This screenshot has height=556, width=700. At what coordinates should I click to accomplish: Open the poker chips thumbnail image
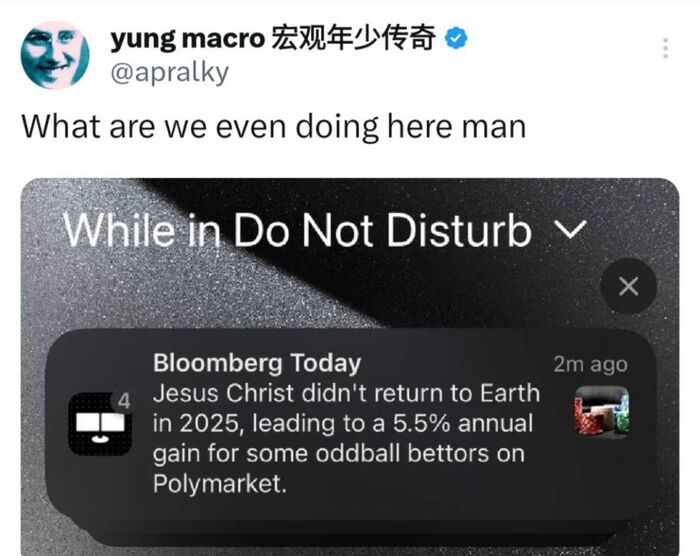[x=602, y=411]
